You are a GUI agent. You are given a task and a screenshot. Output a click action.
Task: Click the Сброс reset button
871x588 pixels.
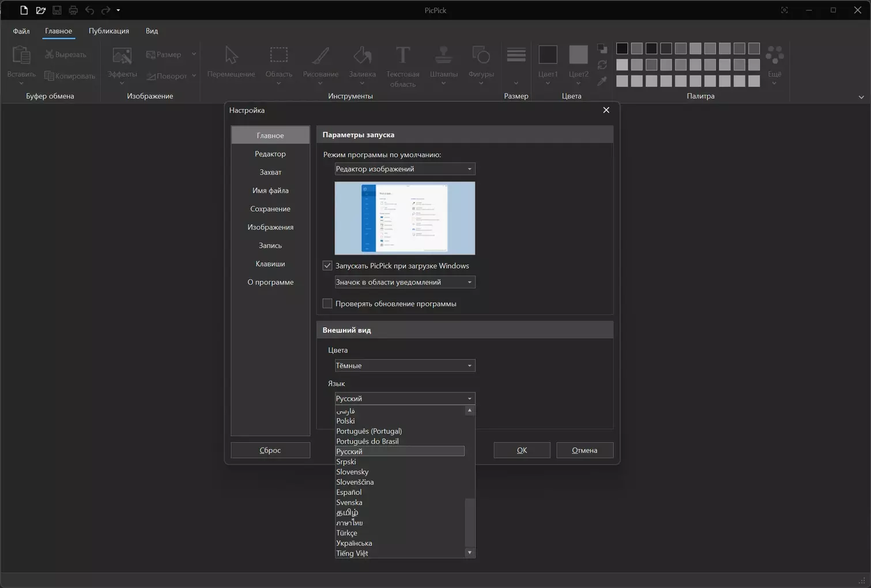270,450
